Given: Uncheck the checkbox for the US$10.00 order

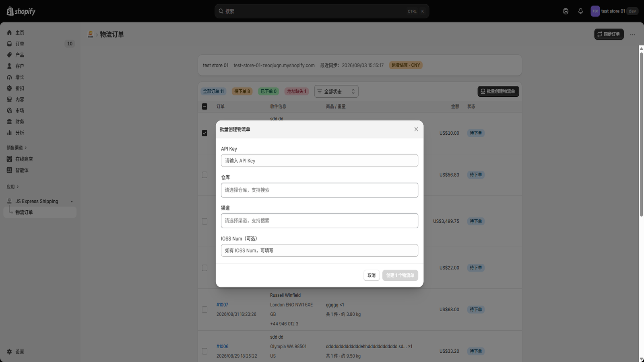Looking at the screenshot, I should [204, 133].
